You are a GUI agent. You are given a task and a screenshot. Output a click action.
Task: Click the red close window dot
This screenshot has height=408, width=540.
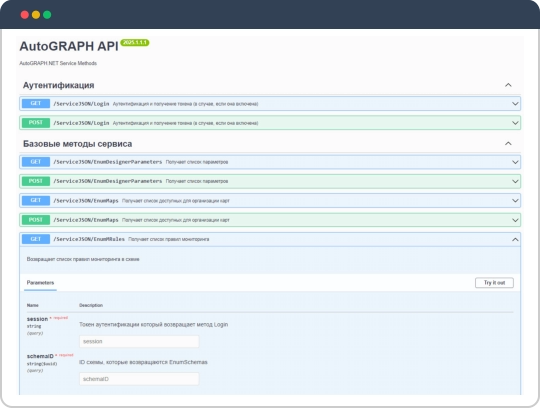pyautogui.click(x=24, y=15)
